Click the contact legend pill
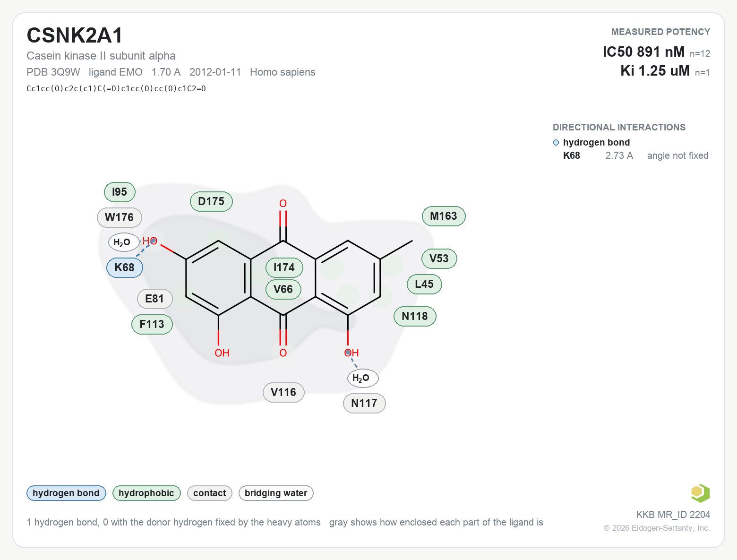Image resolution: width=737 pixels, height=560 pixels. [x=210, y=493]
